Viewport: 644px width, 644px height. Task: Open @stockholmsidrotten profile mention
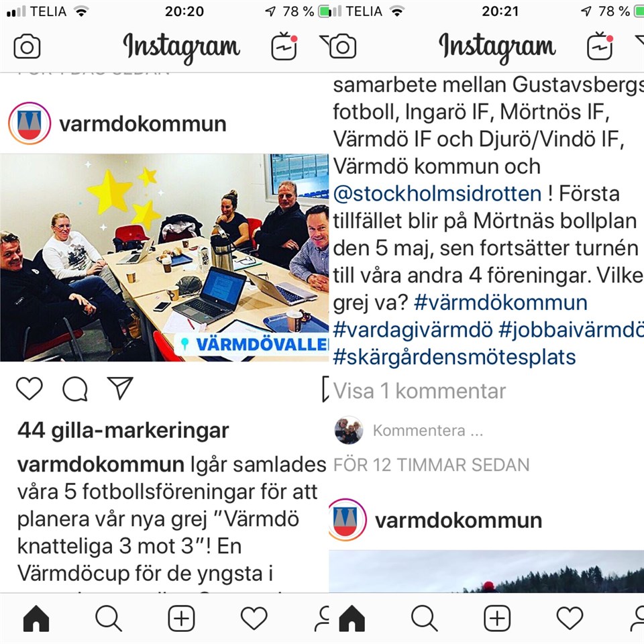point(437,194)
